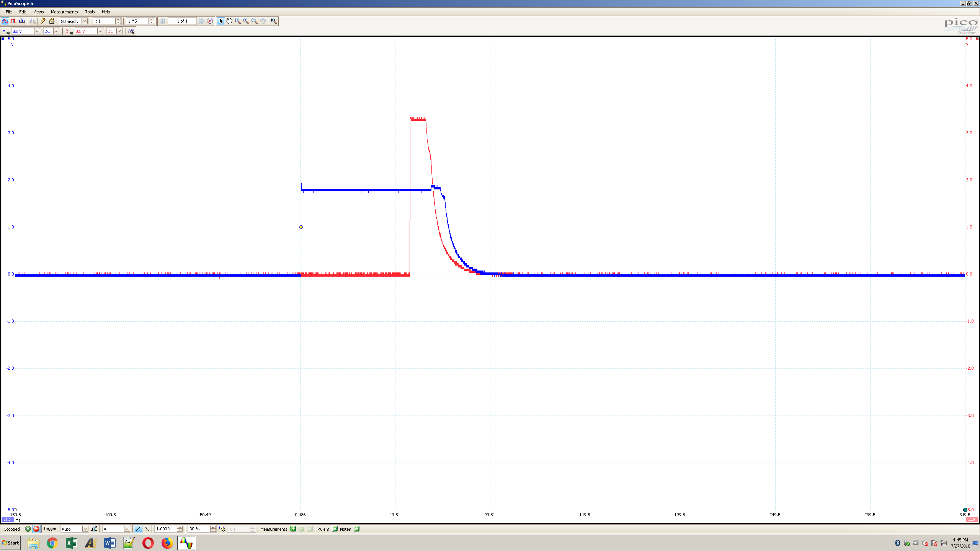Image resolution: width=980 pixels, height=551 pixels.
Task: Open the Math Channels icon
Action: click(131, 31)
